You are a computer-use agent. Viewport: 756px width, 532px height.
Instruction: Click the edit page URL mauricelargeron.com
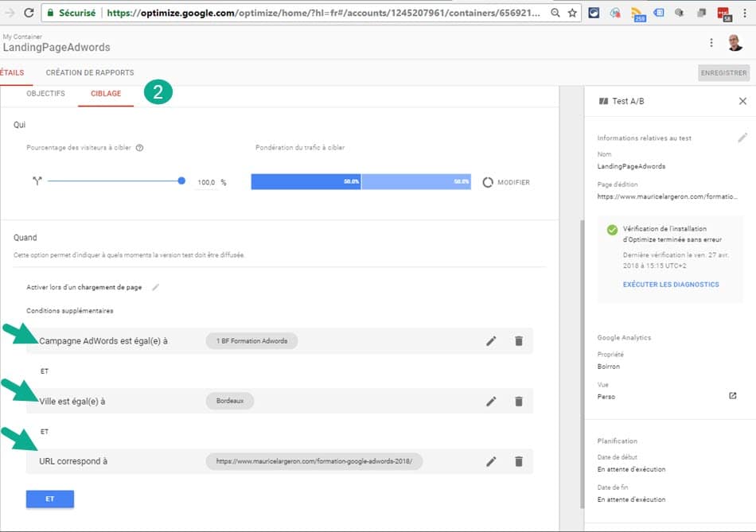(668, 196)
